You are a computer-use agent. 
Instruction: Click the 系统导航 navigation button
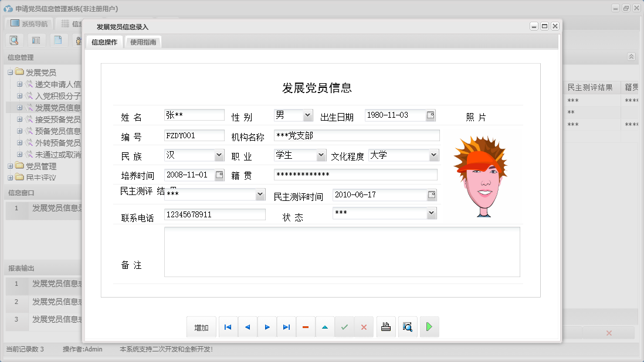28,23
